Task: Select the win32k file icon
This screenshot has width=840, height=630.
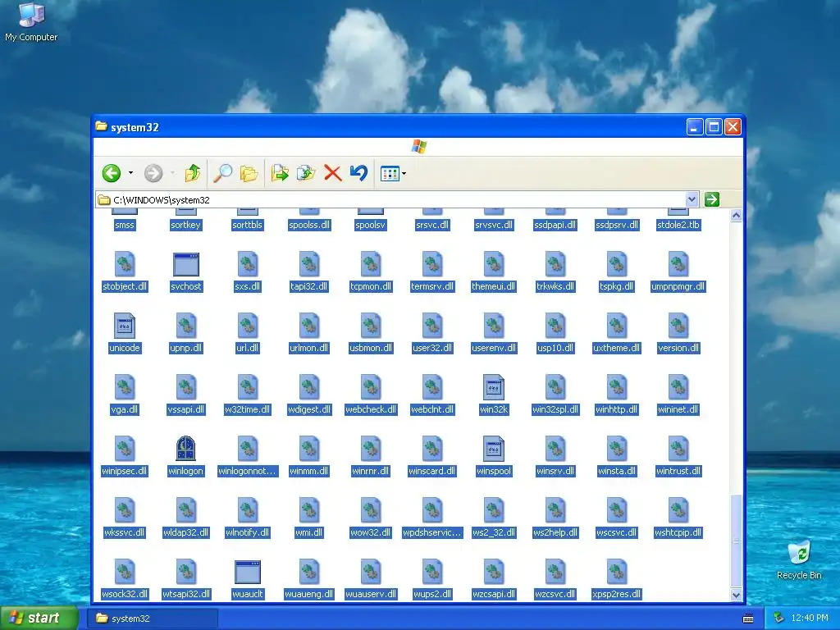Action: (x=493, y=387)
